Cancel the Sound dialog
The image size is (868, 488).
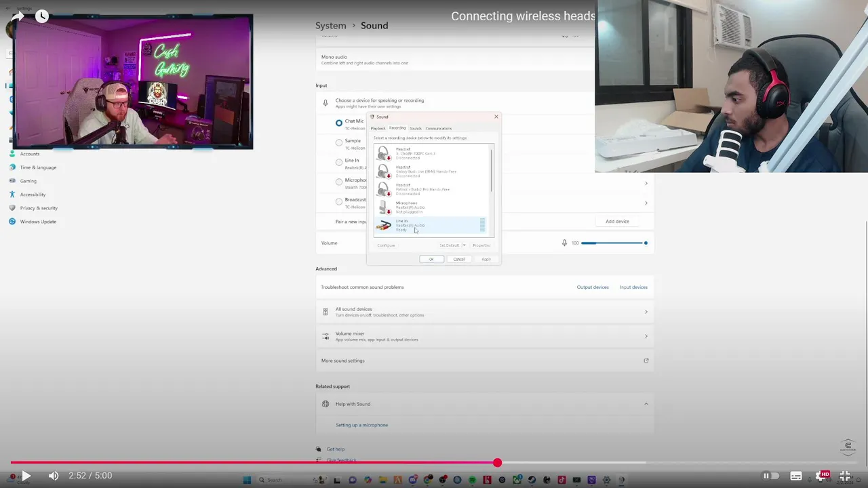(459, 259)
